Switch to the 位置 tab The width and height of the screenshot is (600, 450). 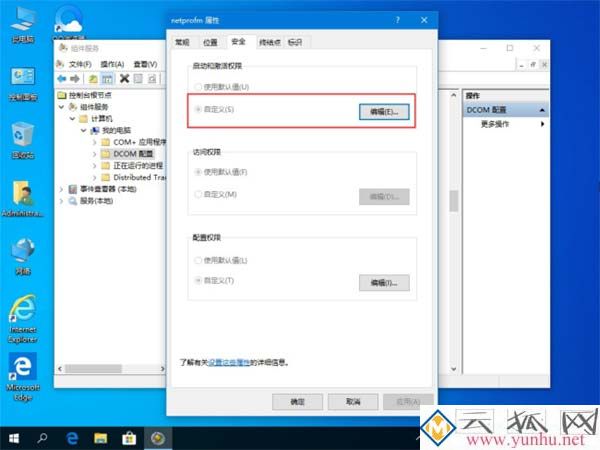pyautogui.click(x=210, y=42)
